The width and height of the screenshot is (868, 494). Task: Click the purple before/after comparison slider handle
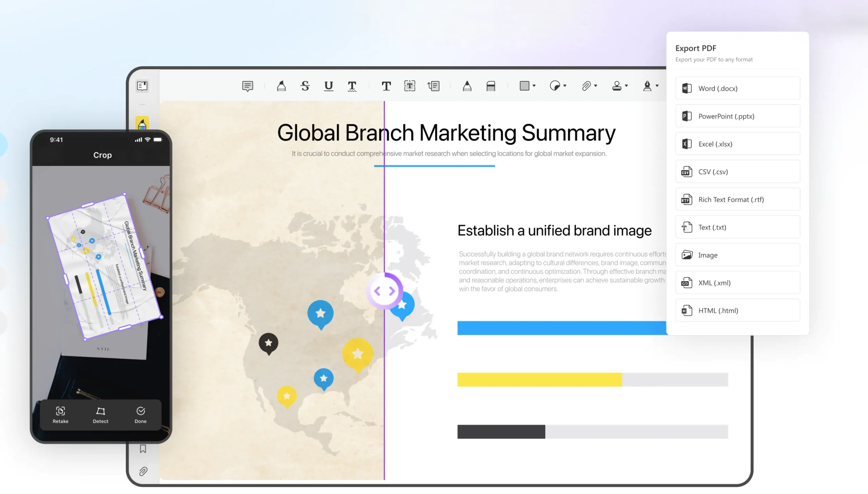click(384, 291)
